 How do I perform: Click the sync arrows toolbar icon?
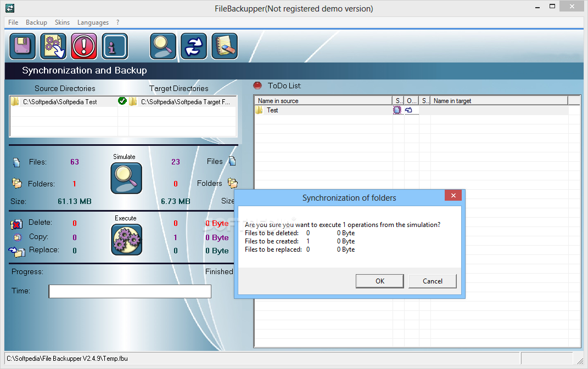[x=194, y=46]
